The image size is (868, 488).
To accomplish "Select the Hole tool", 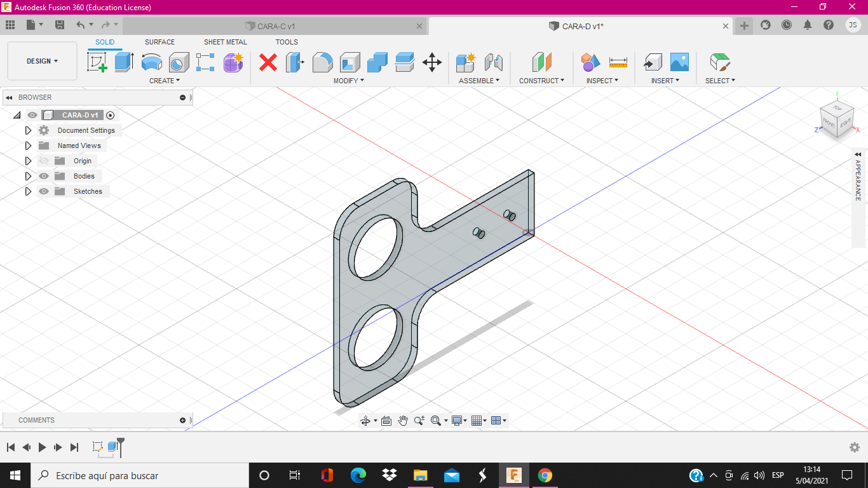I will 179,62.
